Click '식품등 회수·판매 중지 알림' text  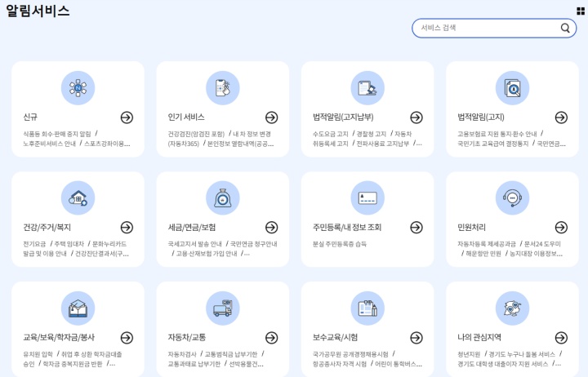[x=57, y=134]
